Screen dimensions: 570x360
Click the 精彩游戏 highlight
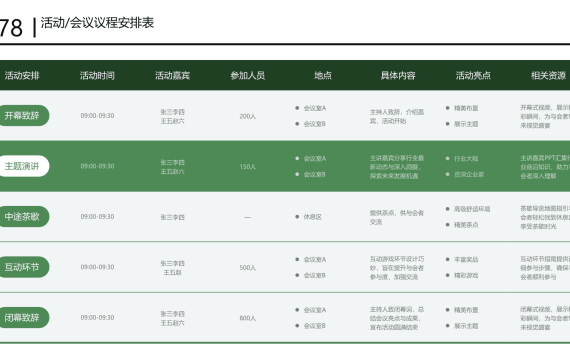click(466, 276)
